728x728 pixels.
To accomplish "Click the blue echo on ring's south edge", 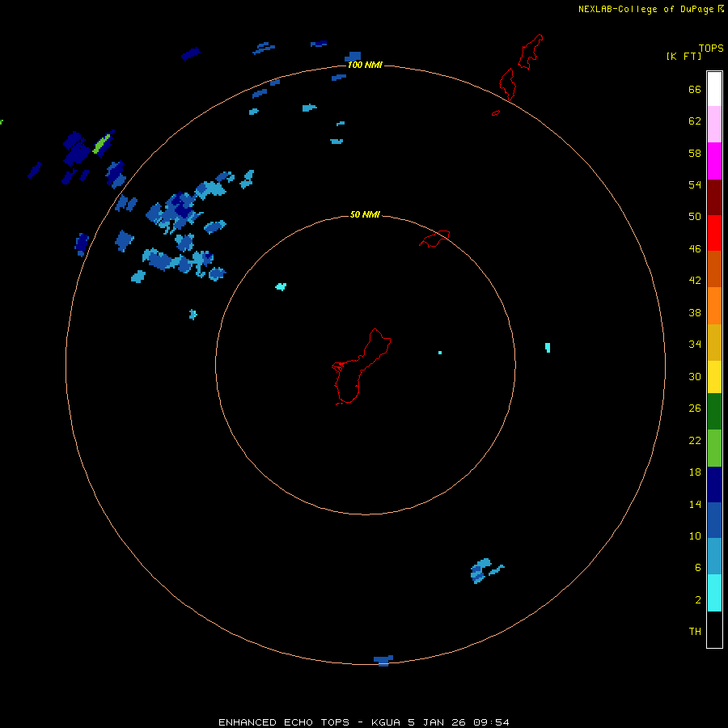I will (383, 660).
